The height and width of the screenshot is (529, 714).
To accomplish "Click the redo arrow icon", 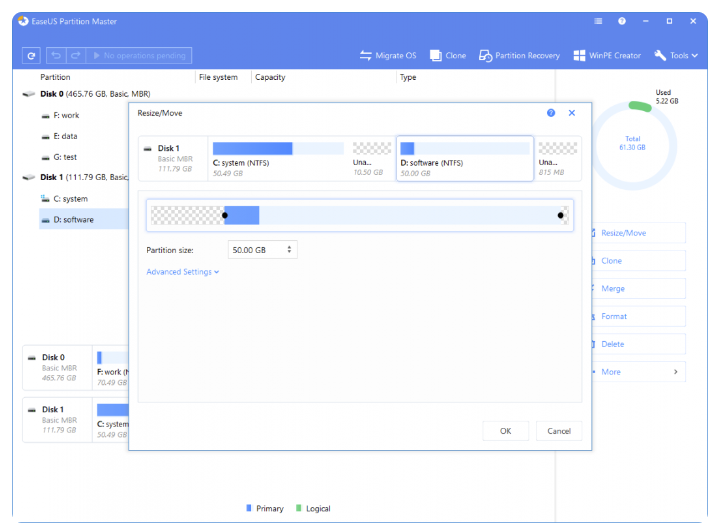I will pyautogui.click(x=75, y=56).
